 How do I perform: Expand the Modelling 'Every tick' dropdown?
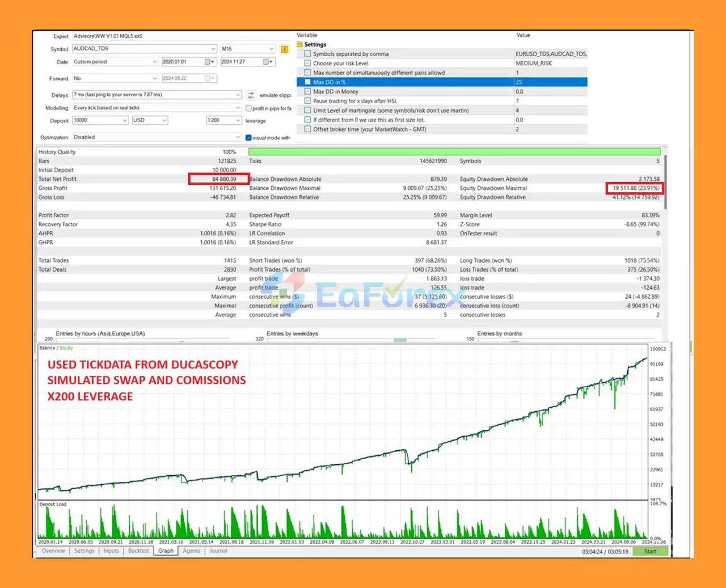click(x=238, y=108)
